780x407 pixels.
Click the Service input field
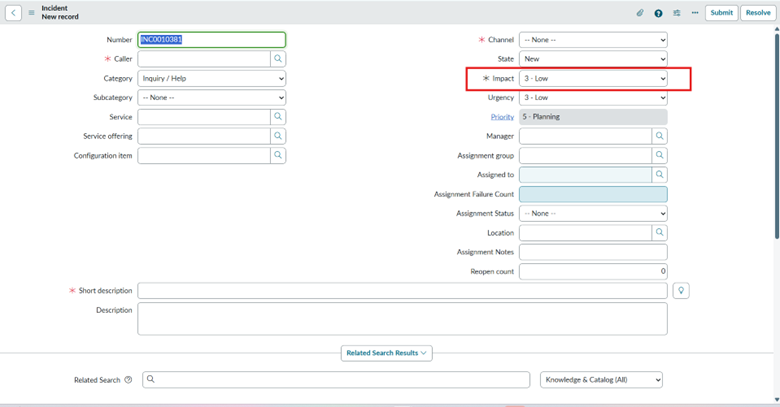point(204,116)
